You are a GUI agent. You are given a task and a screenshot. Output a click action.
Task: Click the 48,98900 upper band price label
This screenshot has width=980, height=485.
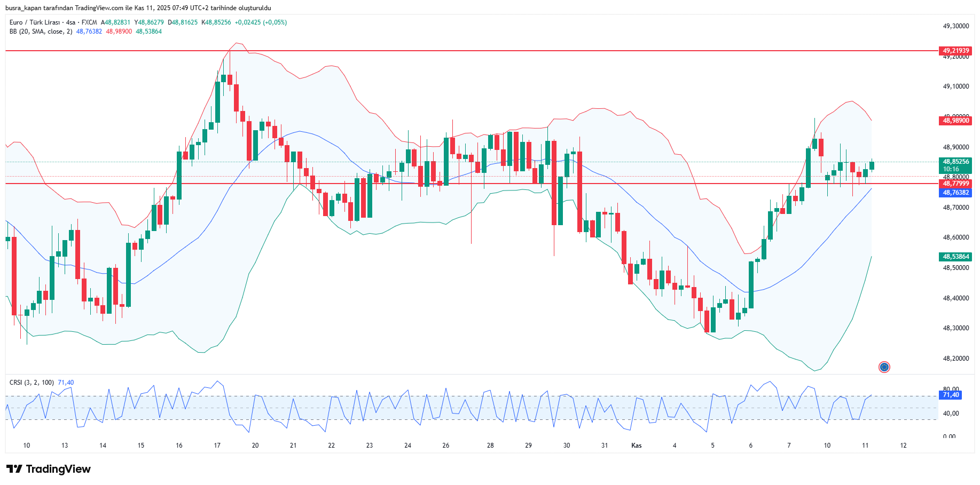(955, 121)
